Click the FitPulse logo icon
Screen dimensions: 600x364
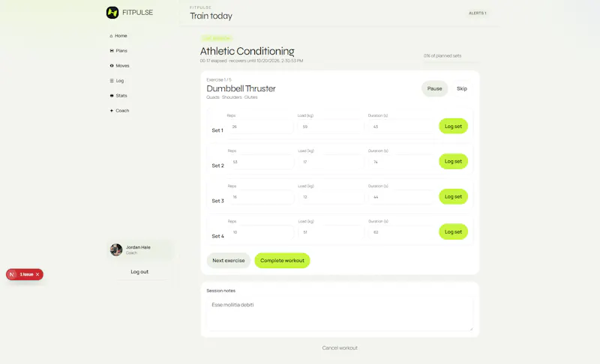tap(112, 13)
